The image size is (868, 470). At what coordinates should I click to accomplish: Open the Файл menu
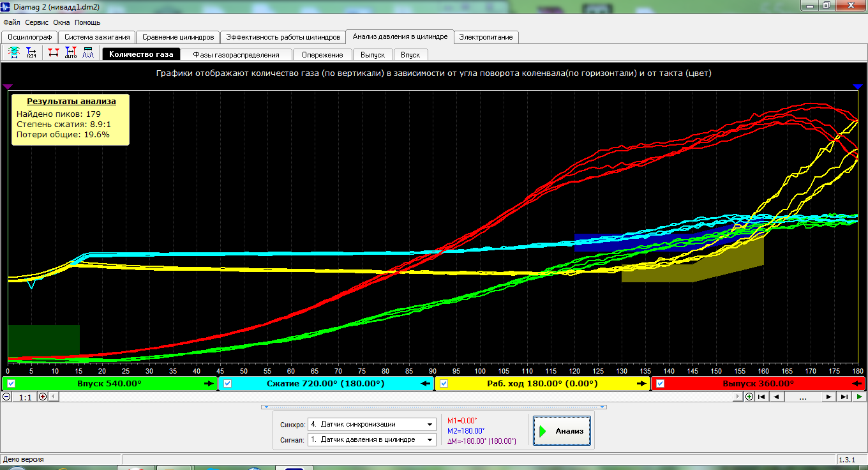[x=11, y=22]
